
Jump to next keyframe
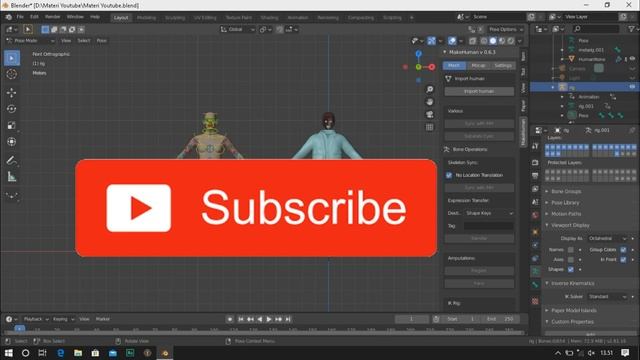(x=278, y=319)
